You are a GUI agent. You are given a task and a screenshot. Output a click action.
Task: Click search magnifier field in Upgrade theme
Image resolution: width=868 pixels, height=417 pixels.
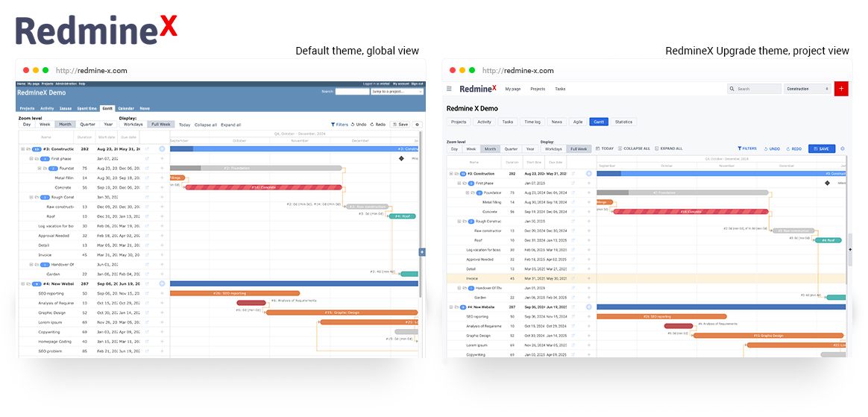click(754, 89)
